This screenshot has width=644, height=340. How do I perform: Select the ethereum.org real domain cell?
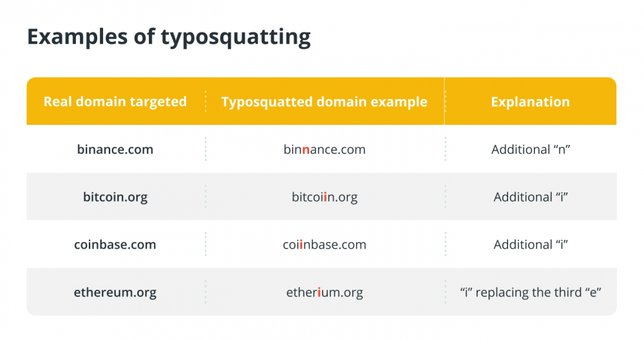pyautogui.click(x=115, y=292)
